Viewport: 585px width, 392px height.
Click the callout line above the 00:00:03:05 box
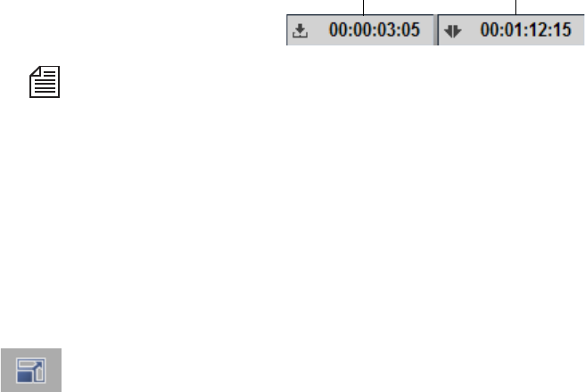(x=363, y=7)
